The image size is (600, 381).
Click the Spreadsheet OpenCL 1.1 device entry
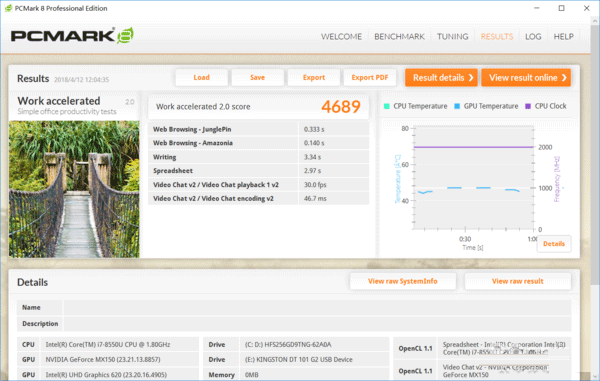tap(504, 348)
